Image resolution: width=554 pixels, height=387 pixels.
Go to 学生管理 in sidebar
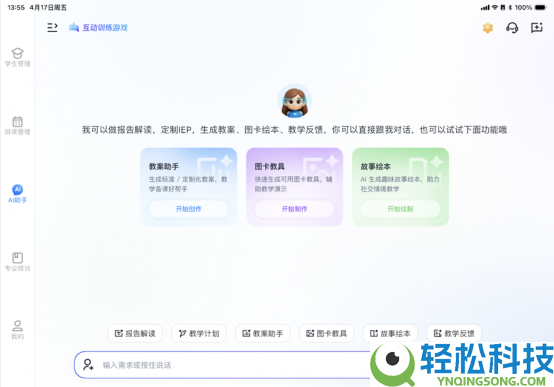(17, 57)
